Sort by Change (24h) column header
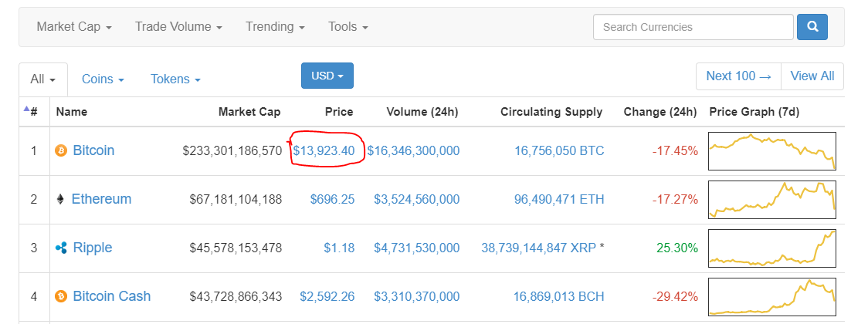The width and height of the screenshot is (868, 324). (x=660, y=112)
